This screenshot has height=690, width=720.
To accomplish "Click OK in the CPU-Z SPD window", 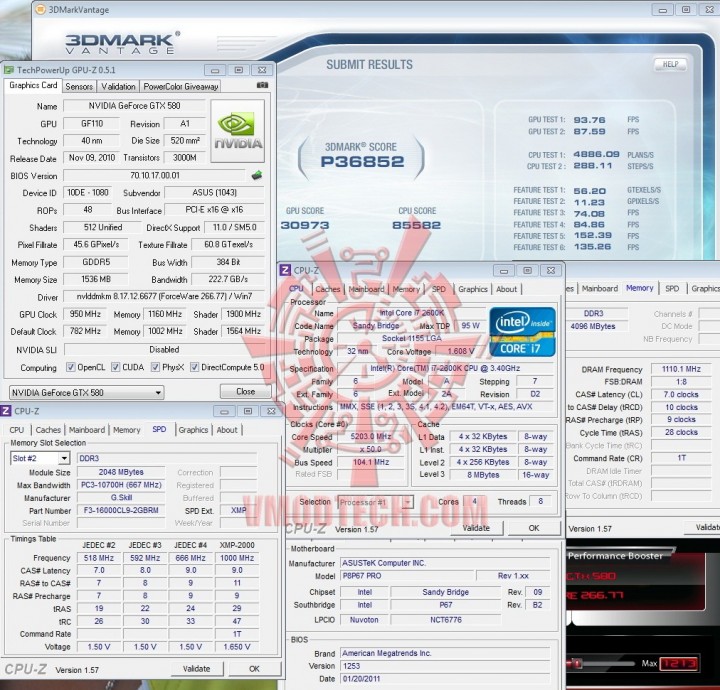I will pos(254,668).
